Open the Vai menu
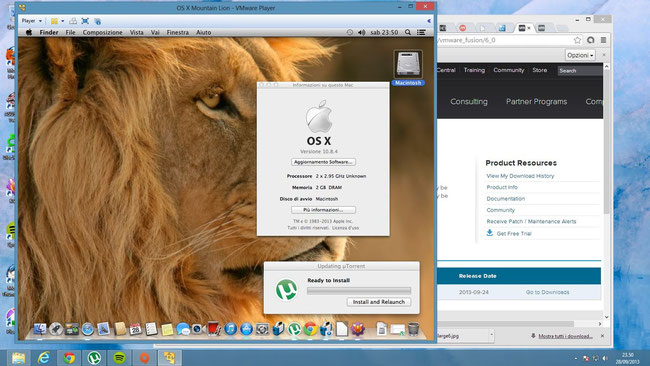The width and height of the screenshot is (650, 366). 155,32
